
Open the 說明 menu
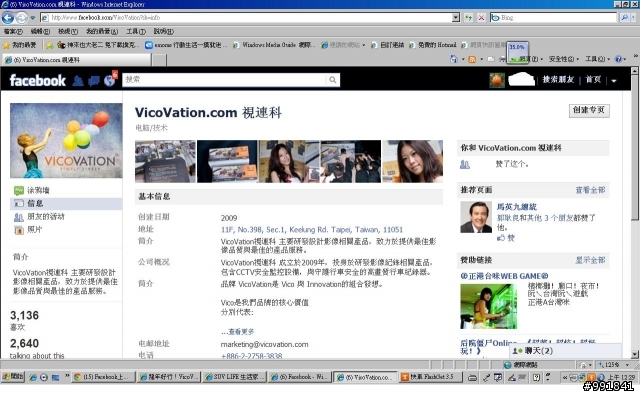pyautogui.click(x=163, y=31)
